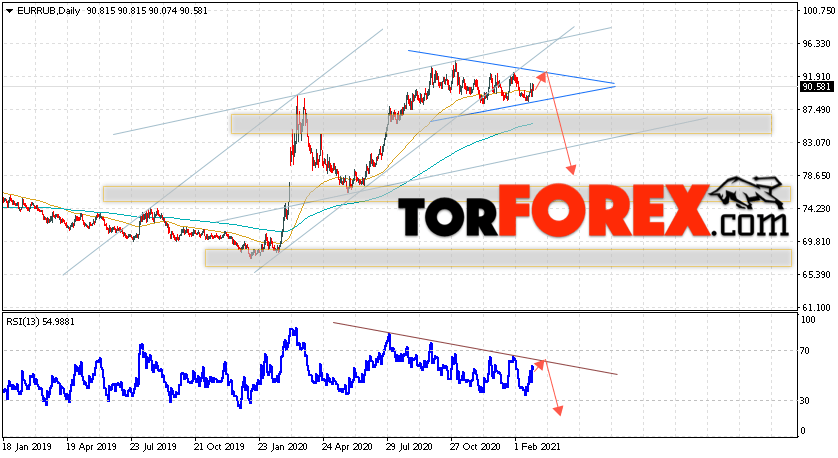This screenshot has height=458, width=838.
Task: Select the date label 23 Jul 2019
Action: tap(155, 446)
